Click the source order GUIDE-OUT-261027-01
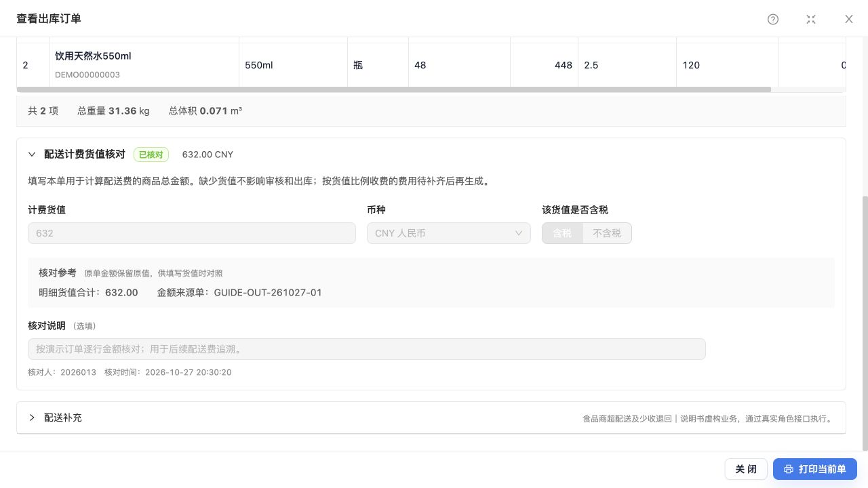 pyautogui.click(x=268, y=293)
